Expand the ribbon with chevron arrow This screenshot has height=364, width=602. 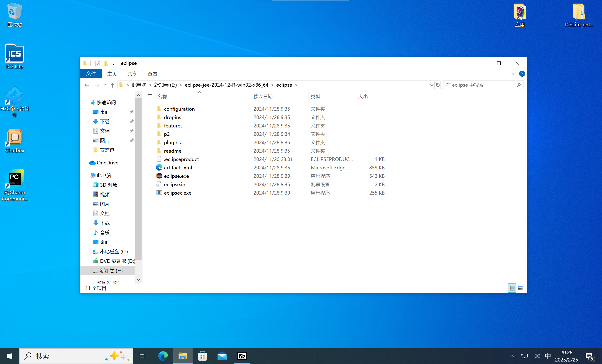click(513, 74)
